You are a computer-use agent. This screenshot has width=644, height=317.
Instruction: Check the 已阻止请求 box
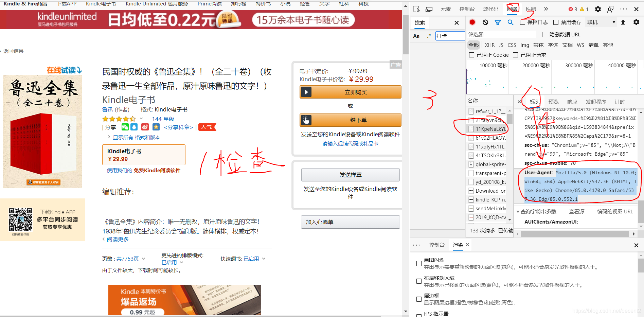point(516,55)
